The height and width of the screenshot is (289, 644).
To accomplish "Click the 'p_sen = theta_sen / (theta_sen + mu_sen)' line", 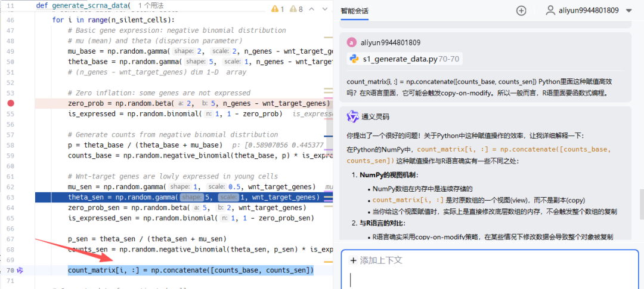I will coord(147,239).
